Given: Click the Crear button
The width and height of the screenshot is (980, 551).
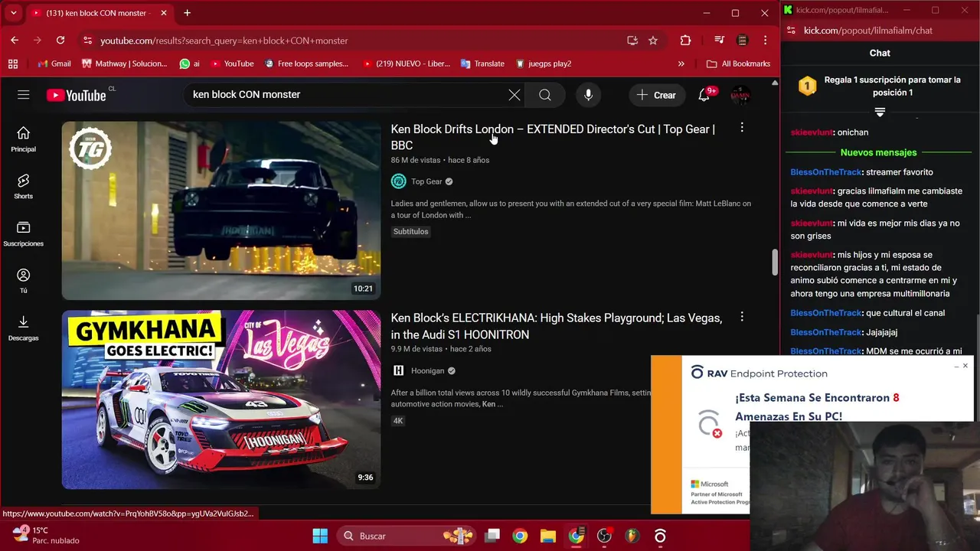Looking at the screenshot, I should coord(656,95).
